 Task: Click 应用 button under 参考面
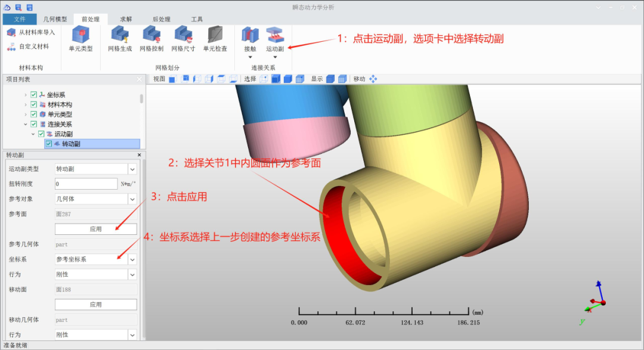pyautogui.click(x=95, y=229)
